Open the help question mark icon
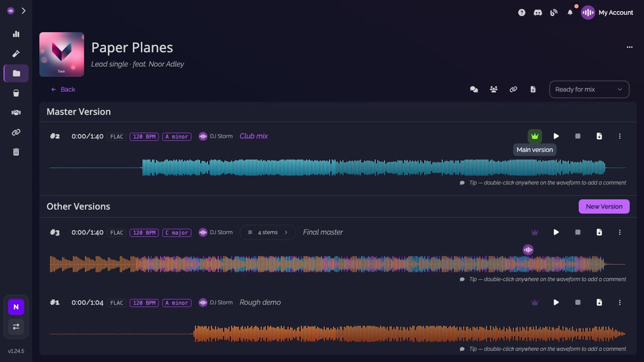 (x=522, y=13)
